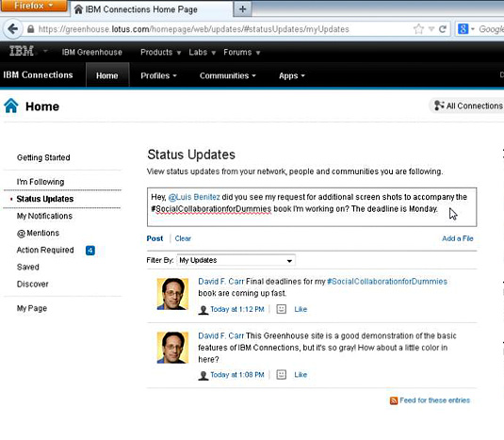Click the Post link to submit status
The image size is (504, 440).
[x=154, y=238]
